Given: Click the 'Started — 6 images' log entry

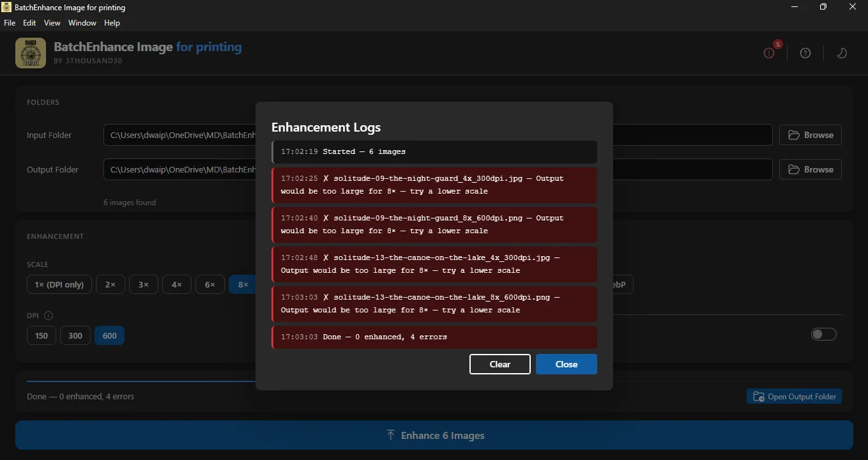Looking at the screenshot, I should coord(434,151).
